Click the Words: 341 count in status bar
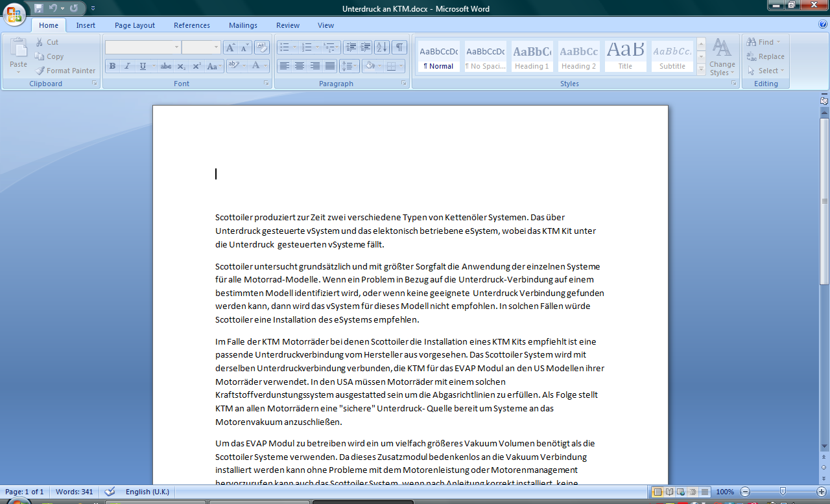 (75, 492)
